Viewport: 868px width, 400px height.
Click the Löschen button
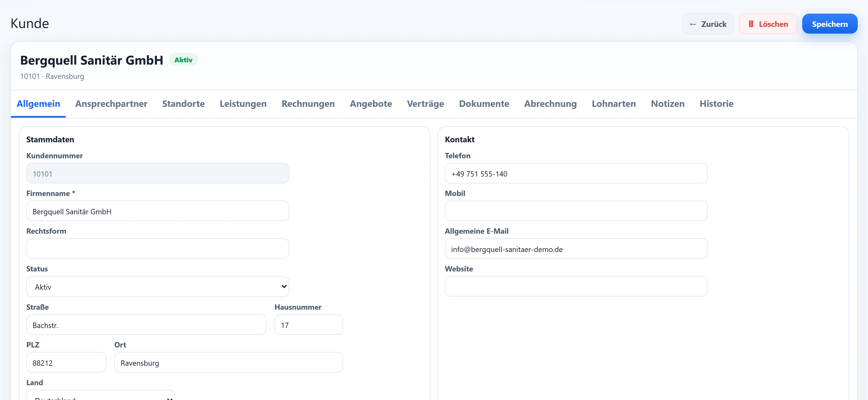768,24
